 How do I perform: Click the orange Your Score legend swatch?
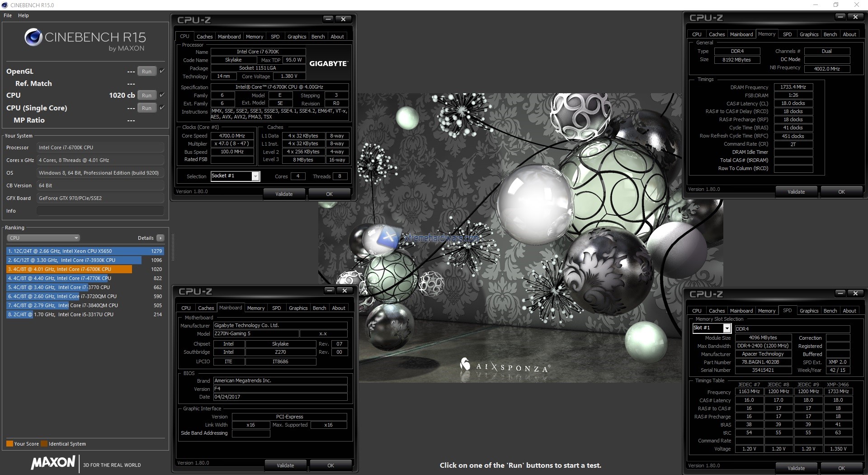coord(9,444)
